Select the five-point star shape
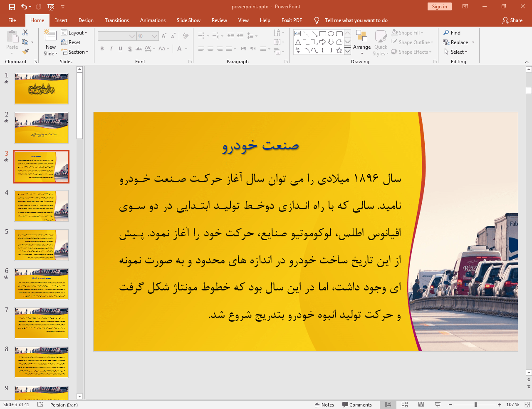The height and width of the screenshot is (409, 532). coord(339,50)
